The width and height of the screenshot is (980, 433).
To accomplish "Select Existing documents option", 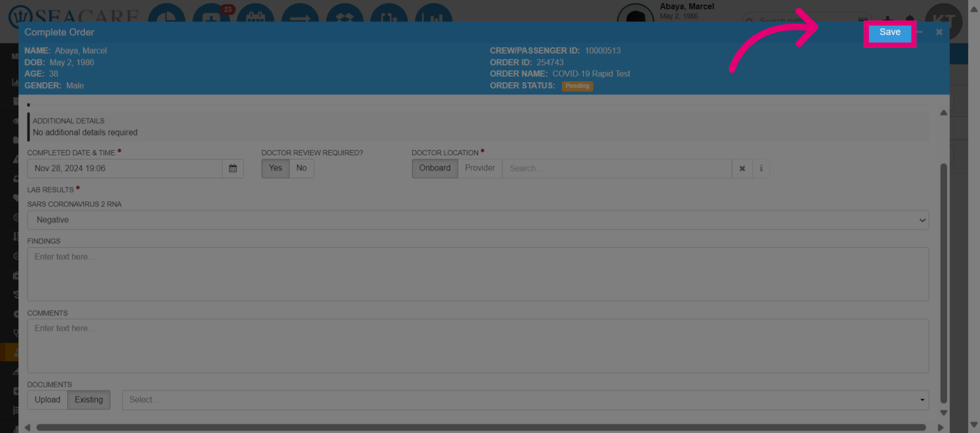I will (x=89, y=400).
